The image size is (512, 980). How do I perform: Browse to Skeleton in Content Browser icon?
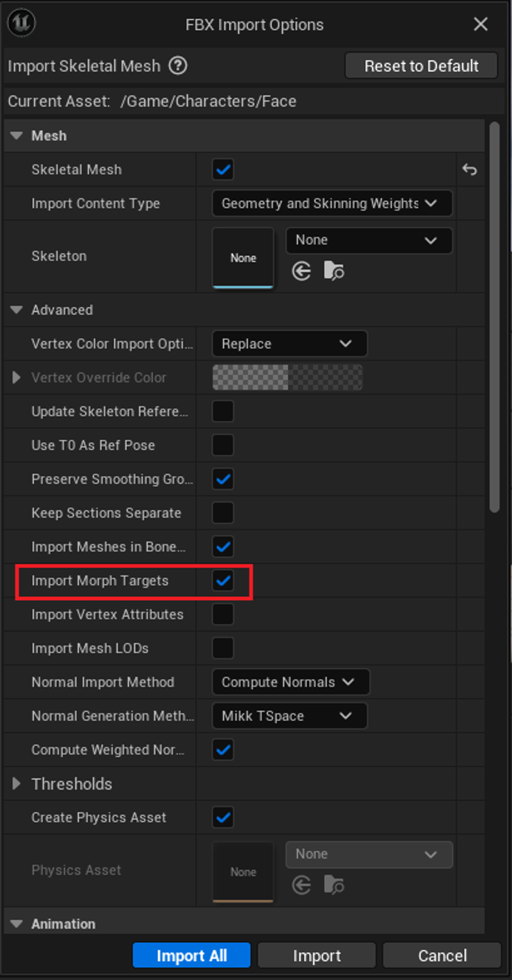coord(334,271)
